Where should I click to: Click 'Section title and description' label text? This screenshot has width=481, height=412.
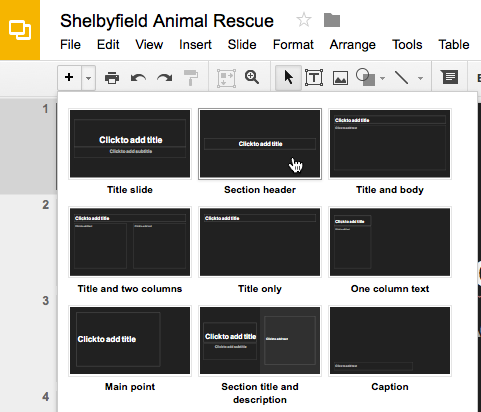tap(260, 393)
